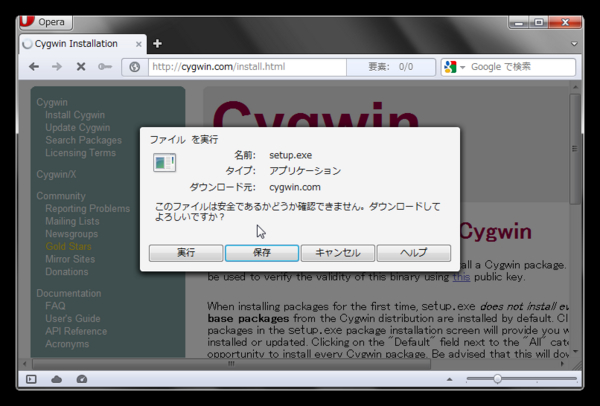Click the キャンセル (Cancel) button
600x406 pixels.
tap(338, 253)
